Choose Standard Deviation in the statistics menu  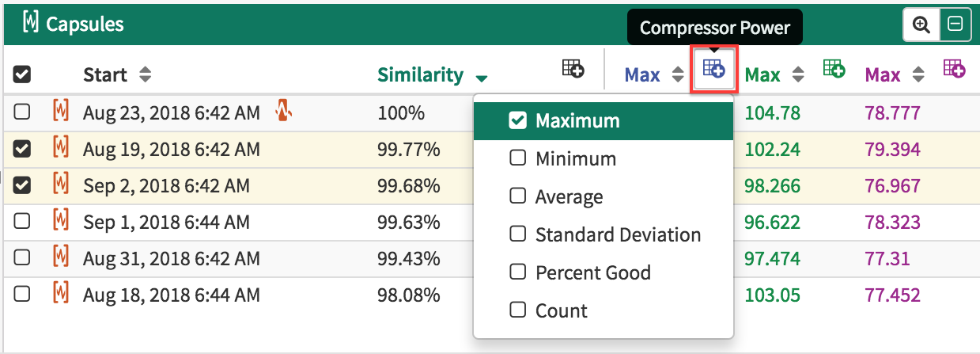(517, 234)
